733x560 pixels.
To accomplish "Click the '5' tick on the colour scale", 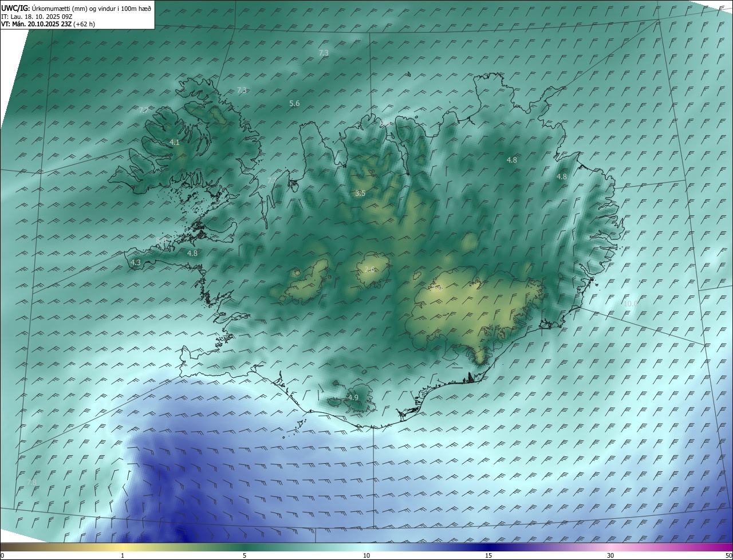I will pos(245,555).
